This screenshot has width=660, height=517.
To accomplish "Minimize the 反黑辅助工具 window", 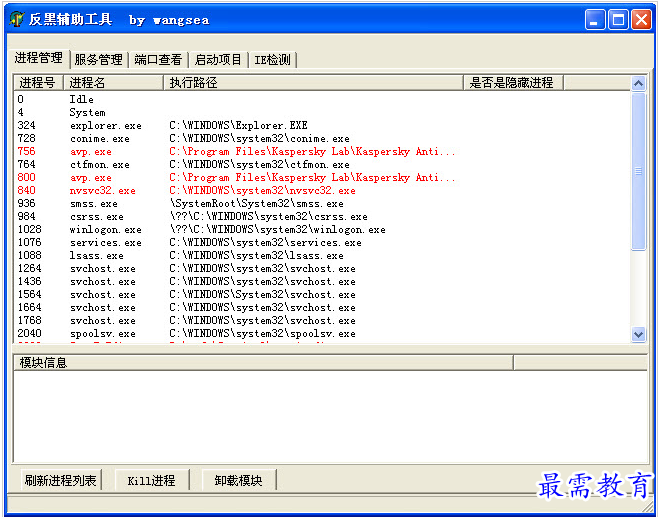I will tap(595, 20).
